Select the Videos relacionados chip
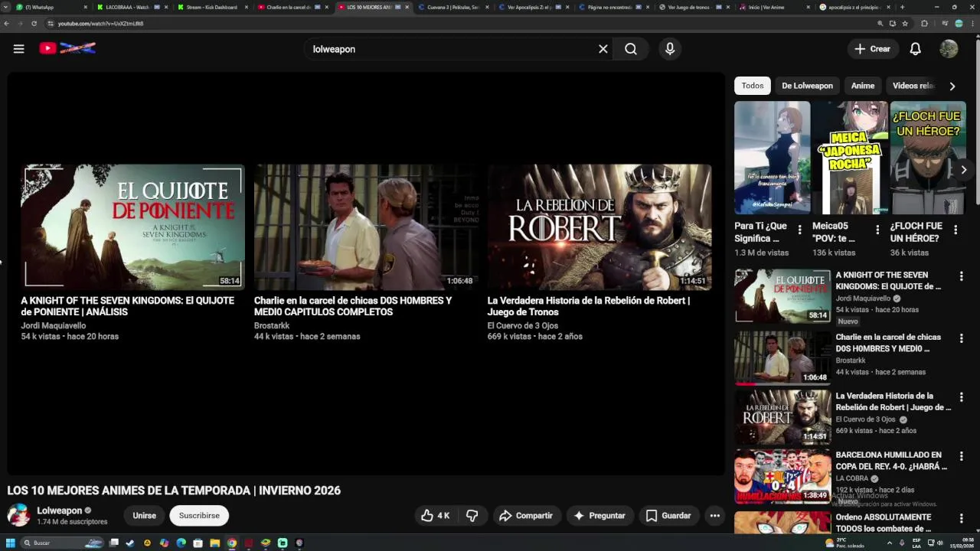 point(913,86)
